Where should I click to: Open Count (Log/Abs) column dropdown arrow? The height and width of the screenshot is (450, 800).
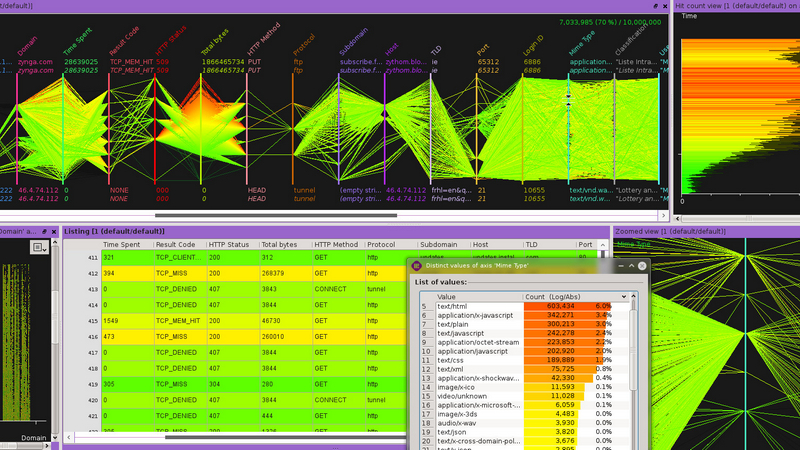pyautogui.click(x=623, y=296)
